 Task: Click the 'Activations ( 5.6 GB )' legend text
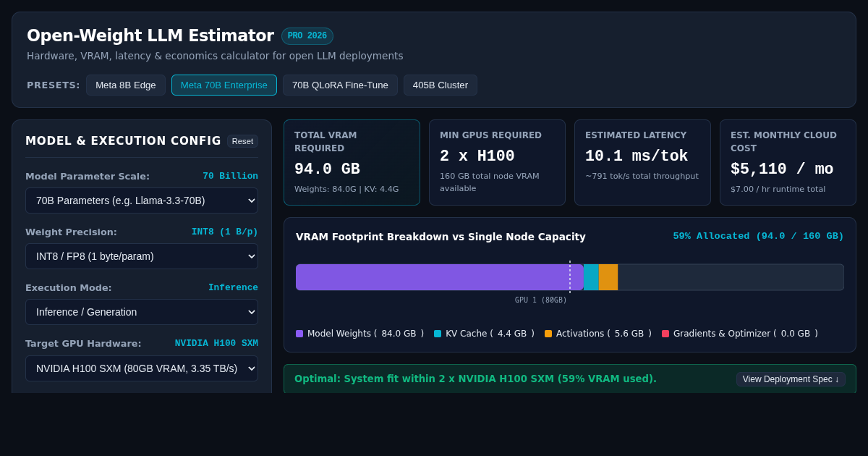click(604, 334)
